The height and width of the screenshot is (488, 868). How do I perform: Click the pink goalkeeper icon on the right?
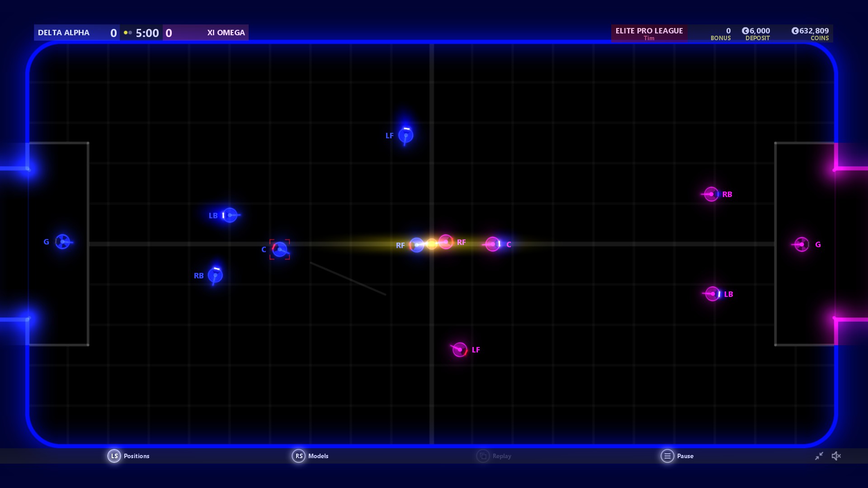[801, 244]
